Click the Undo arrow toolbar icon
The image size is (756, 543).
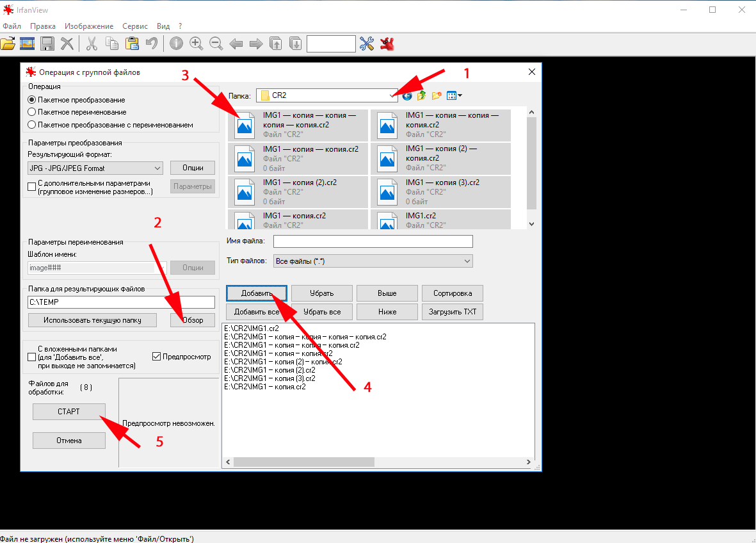point(152,44)
